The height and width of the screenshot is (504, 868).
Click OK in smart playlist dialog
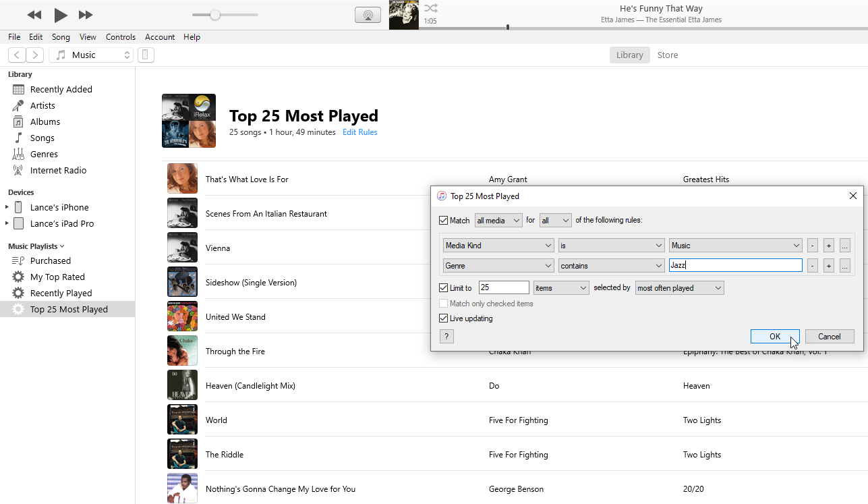pyautogui.click(x=775, y=337)
